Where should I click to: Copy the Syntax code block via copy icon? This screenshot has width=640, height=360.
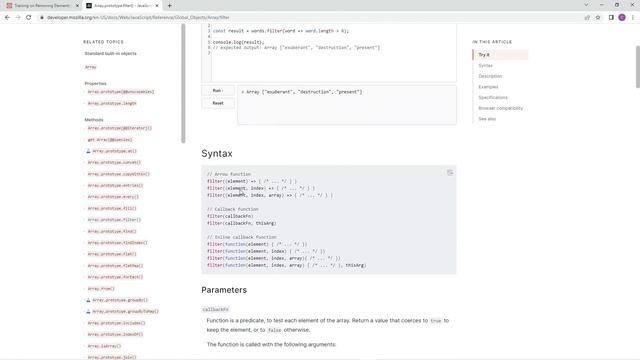(450, 173)
